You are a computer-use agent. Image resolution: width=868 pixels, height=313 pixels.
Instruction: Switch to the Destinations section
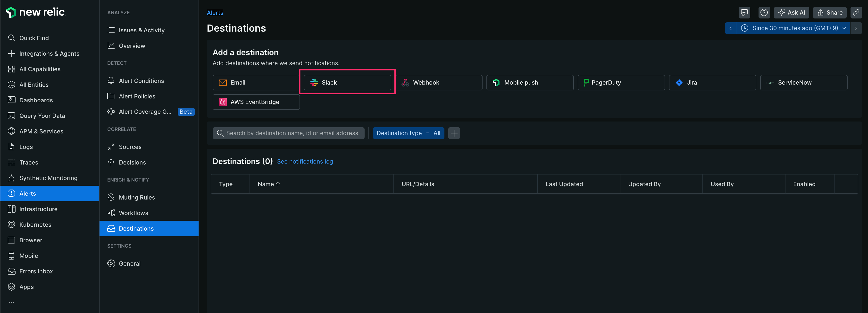coord(136,228)
